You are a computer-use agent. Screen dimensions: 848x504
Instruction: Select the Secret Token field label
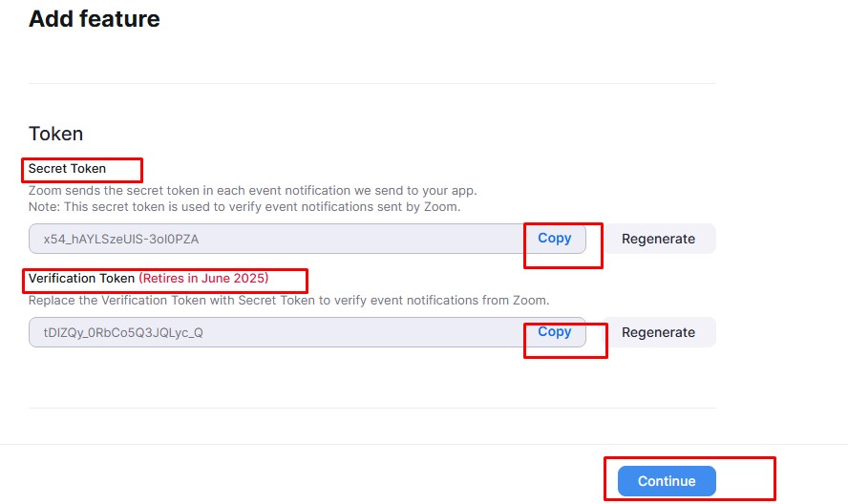point(67,169)
